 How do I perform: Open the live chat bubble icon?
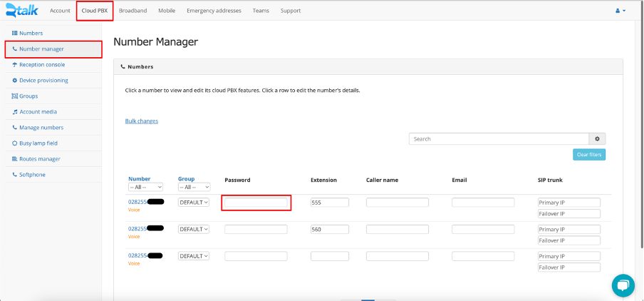[x=623, y=285]
